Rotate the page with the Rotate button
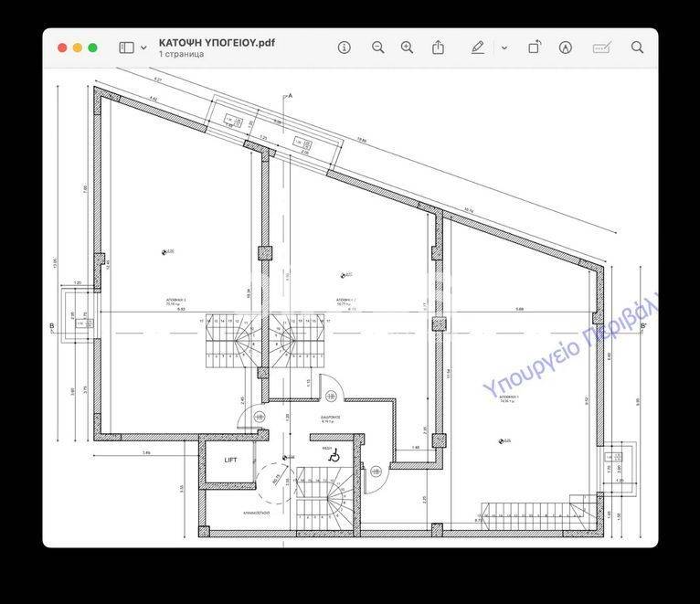 tap(536, 48)
